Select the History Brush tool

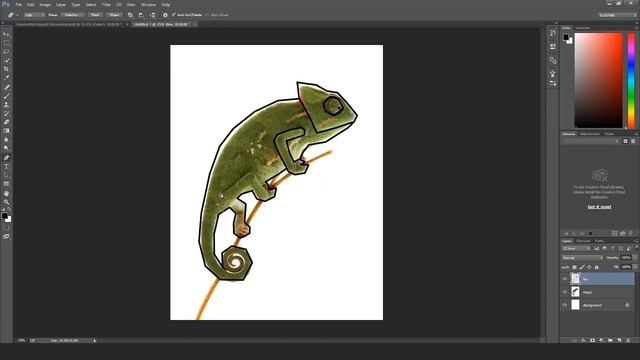click(6, 113)
